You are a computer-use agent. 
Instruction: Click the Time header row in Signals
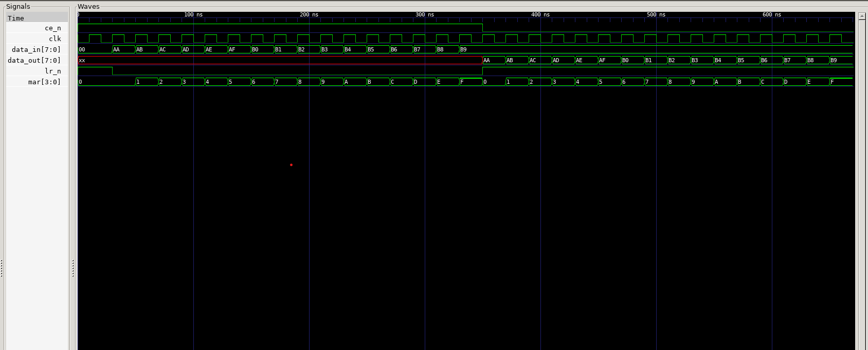[x=37, y=18]
